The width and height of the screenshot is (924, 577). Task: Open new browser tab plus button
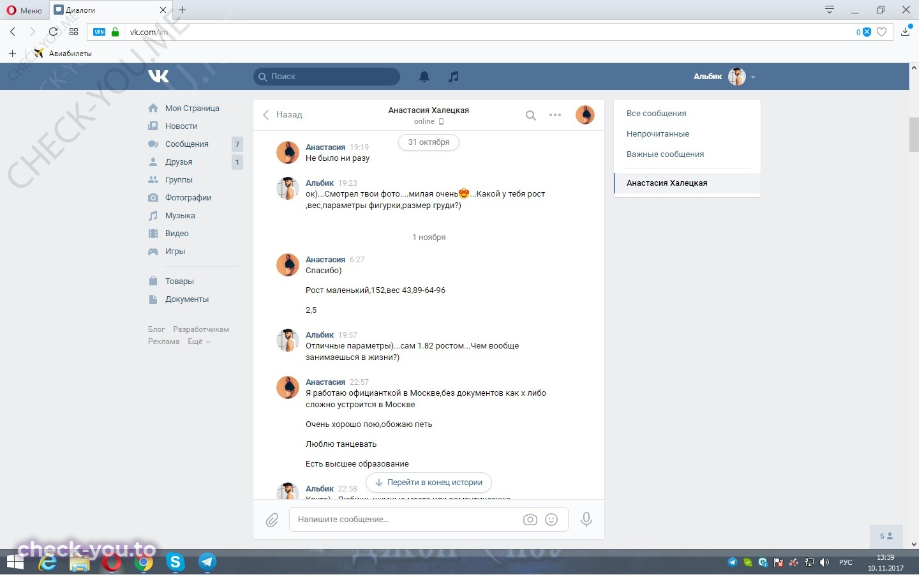point(183,10)
